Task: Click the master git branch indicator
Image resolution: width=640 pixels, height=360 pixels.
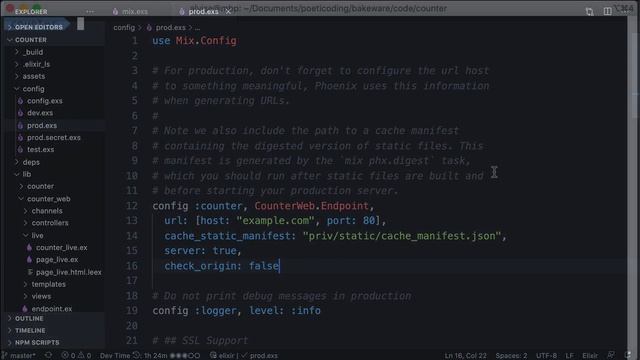Action: 19,356
